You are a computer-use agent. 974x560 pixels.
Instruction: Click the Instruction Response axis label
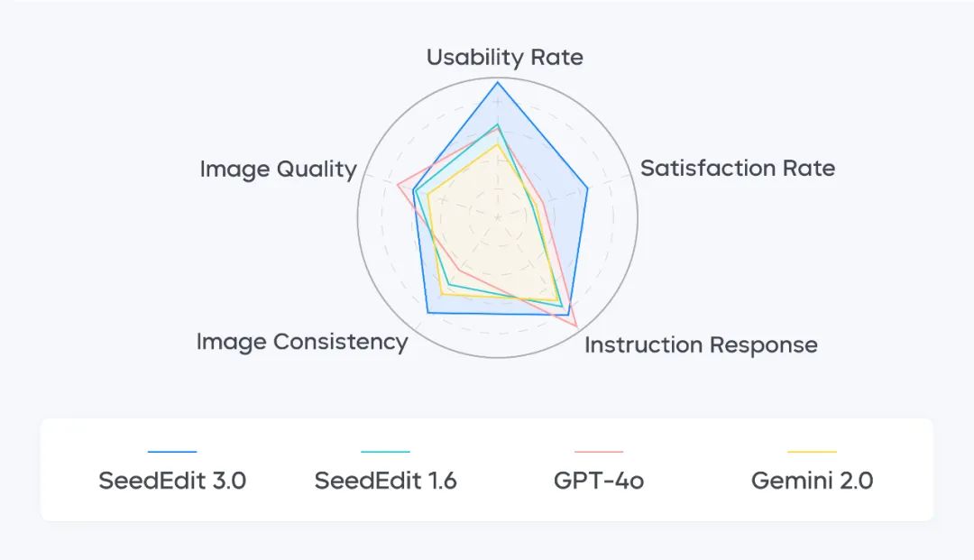(x=701, y=344)
